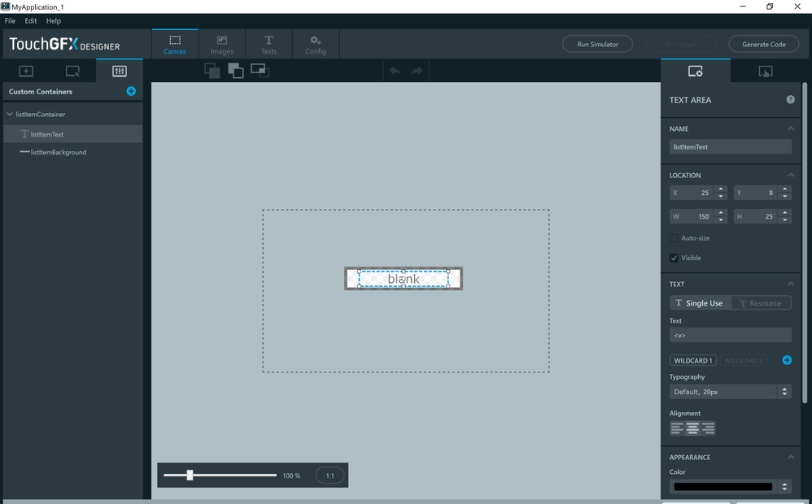Select Single Use text mode
The image size is (812, 504).
tap(701, 302)
